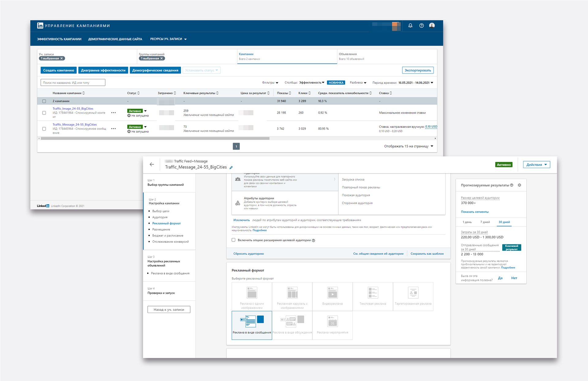588x381 pixels.
Task: Switch to the Объявления tab
Action: pos(348,54)
